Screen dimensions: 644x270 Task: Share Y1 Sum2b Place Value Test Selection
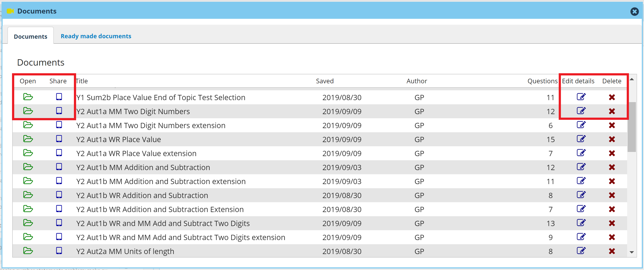(x=59, y=97)
